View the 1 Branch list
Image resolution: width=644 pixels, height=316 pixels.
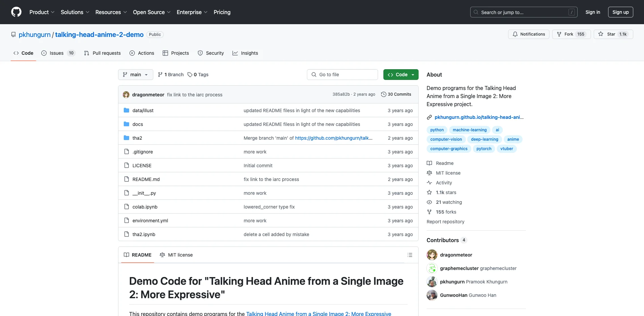171,75
